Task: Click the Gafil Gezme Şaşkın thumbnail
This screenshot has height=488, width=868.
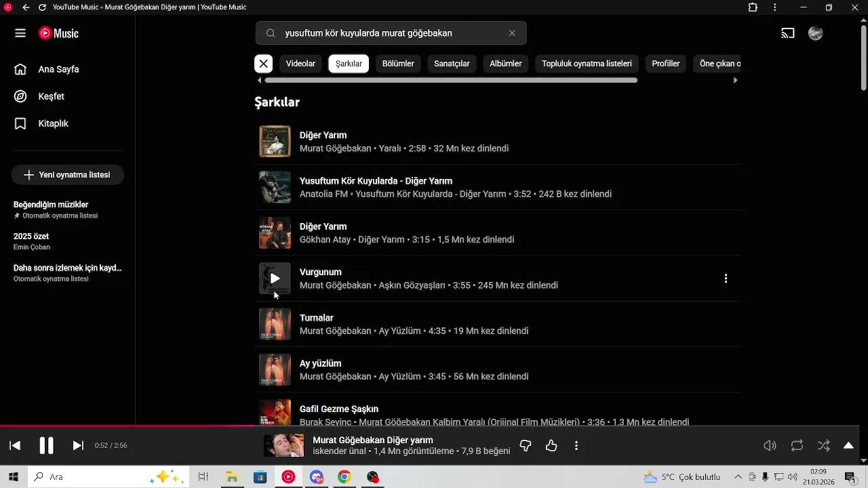Action: pos(275,413)
